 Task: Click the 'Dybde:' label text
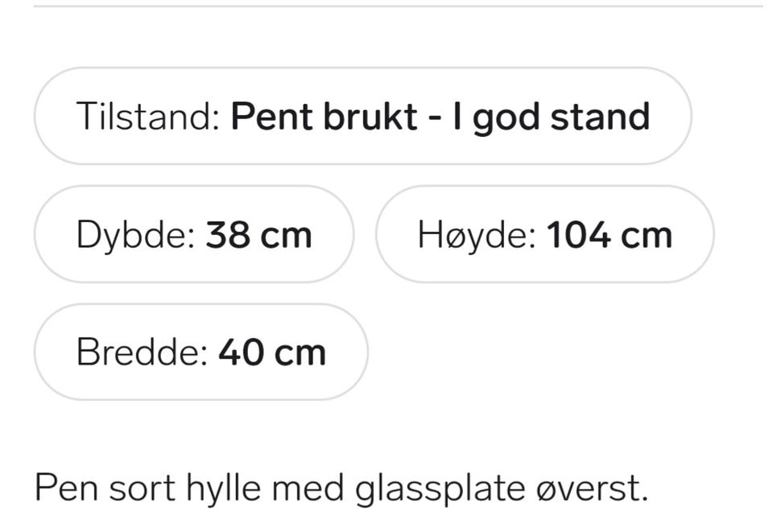(x=135, y=236)
